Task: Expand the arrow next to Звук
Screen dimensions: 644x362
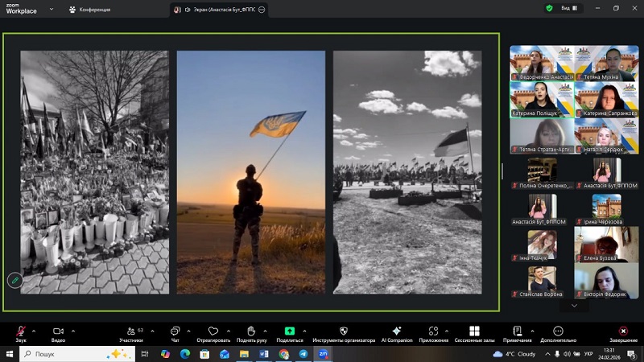Action: click(35, 331)
